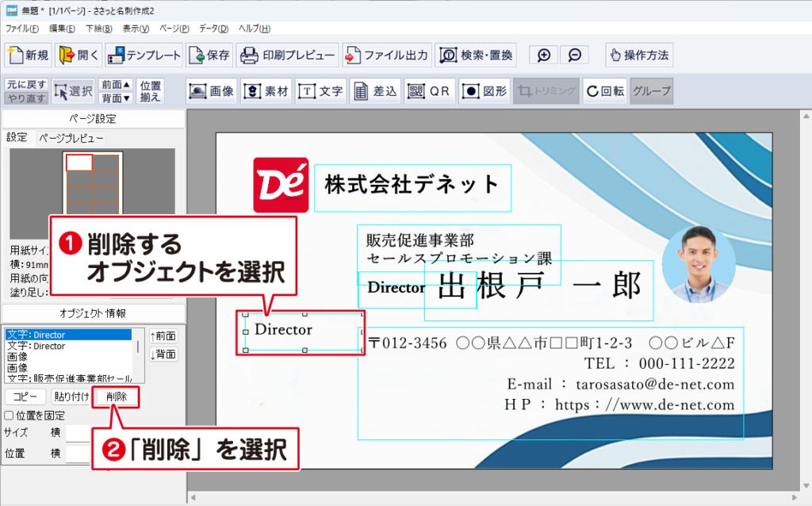Select 文字: 販売促進事業部 entry in list
The image size is (812, 506).
click(x=68, y=378)
